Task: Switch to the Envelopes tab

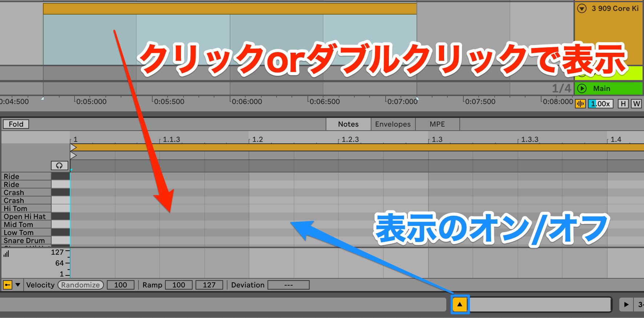Action: tap(393, 124)
